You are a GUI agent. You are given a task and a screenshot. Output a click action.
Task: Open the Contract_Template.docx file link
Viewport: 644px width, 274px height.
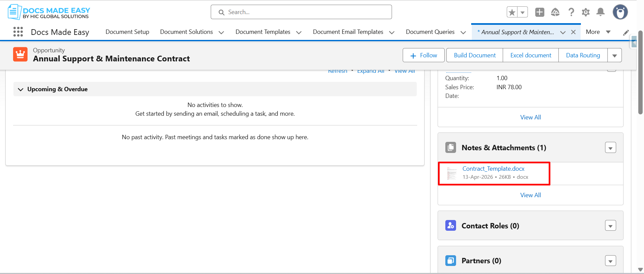tap(493, 169)
